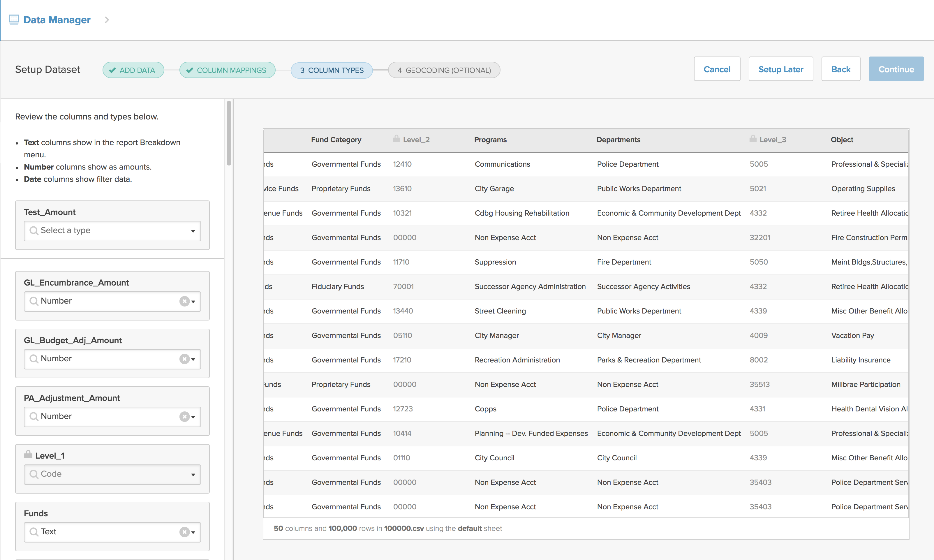Select the 'City Garage' cell
The image size is (934, 560).
click(x=494, y=189)
